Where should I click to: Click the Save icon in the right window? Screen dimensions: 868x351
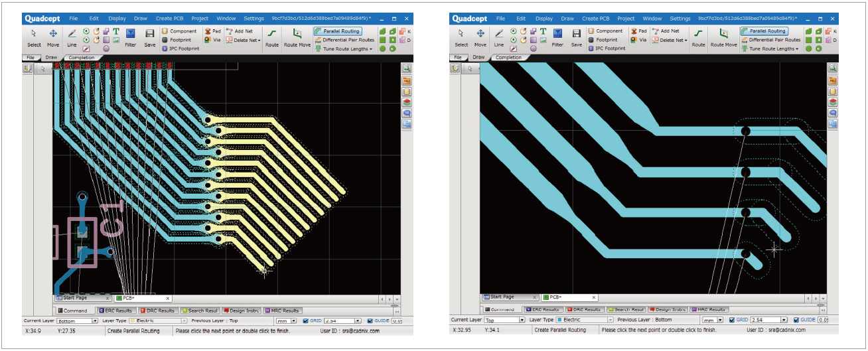click(x=576, y=37)
